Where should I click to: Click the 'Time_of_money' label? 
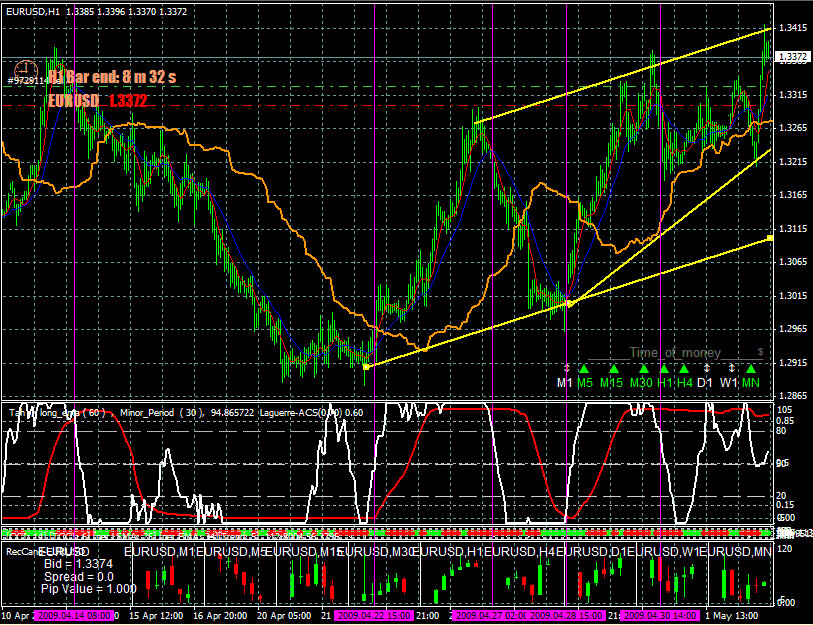[x=675, y=353]
